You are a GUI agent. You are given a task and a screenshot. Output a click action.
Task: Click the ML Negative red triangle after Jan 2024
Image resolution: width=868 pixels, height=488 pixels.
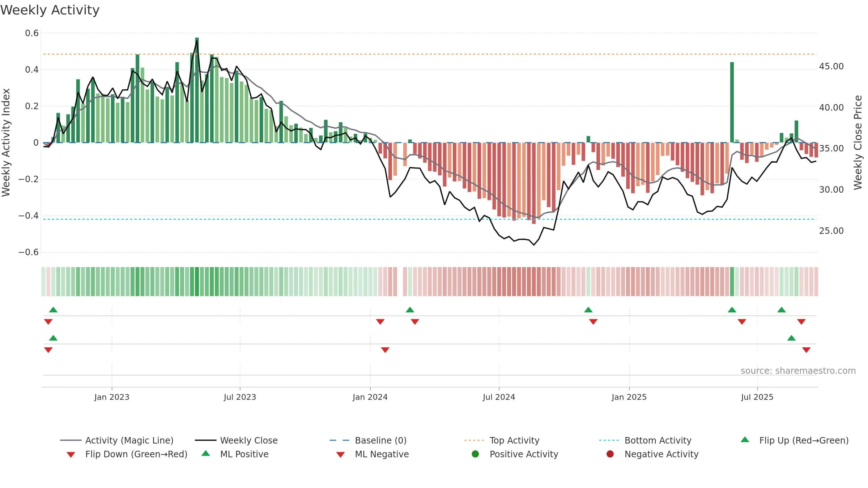(x=385, y=350)
